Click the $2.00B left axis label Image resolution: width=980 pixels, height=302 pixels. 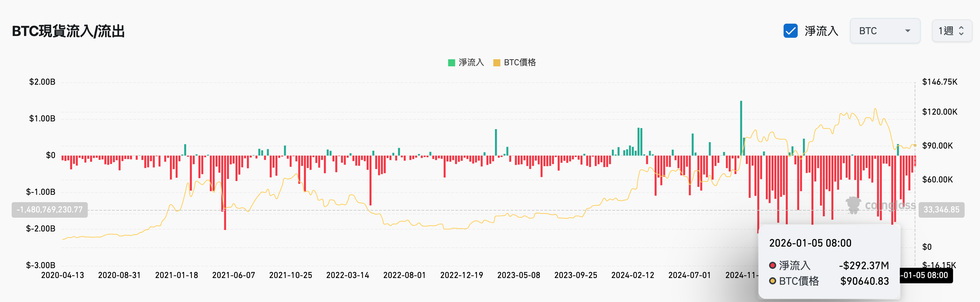click(x=42, y=81)
